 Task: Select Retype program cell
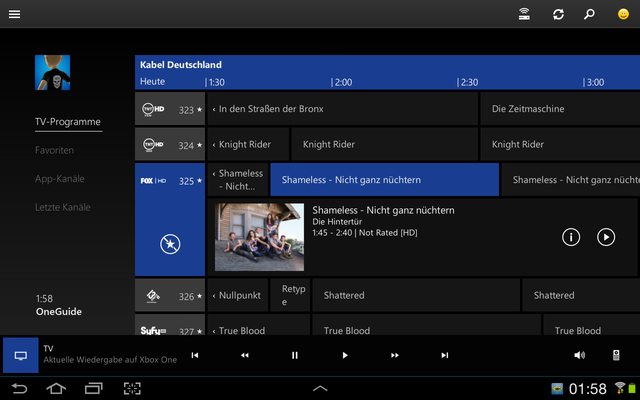pyautogui.click(x=290, y=295)
